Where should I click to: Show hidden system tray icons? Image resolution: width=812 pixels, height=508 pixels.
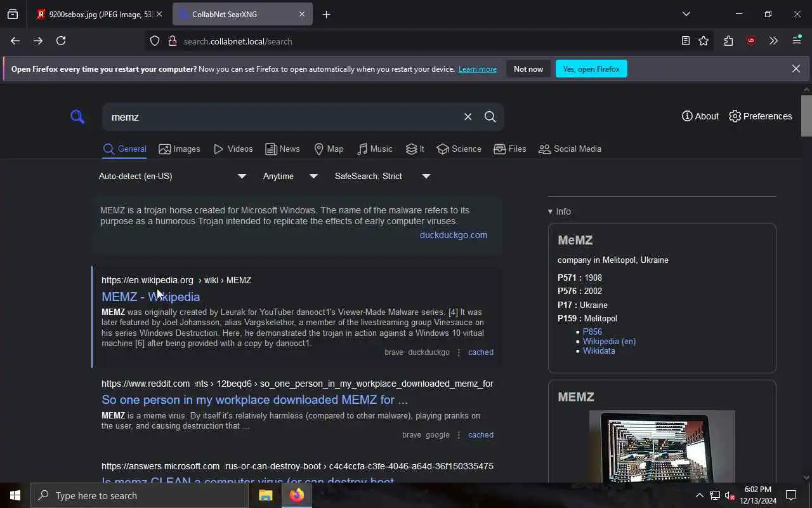point(699,495)
